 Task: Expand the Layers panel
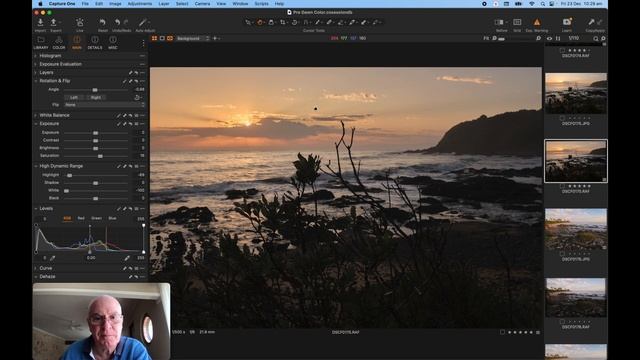click(36, 73)
